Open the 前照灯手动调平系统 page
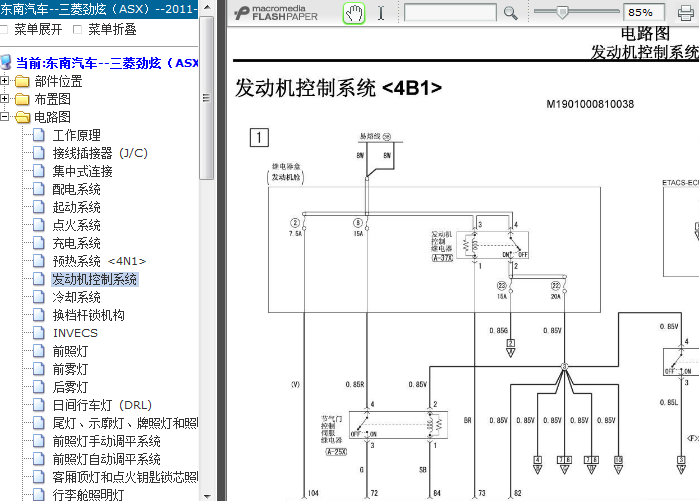Viewport: 699px width, 501px height. (x=107, y=441)
